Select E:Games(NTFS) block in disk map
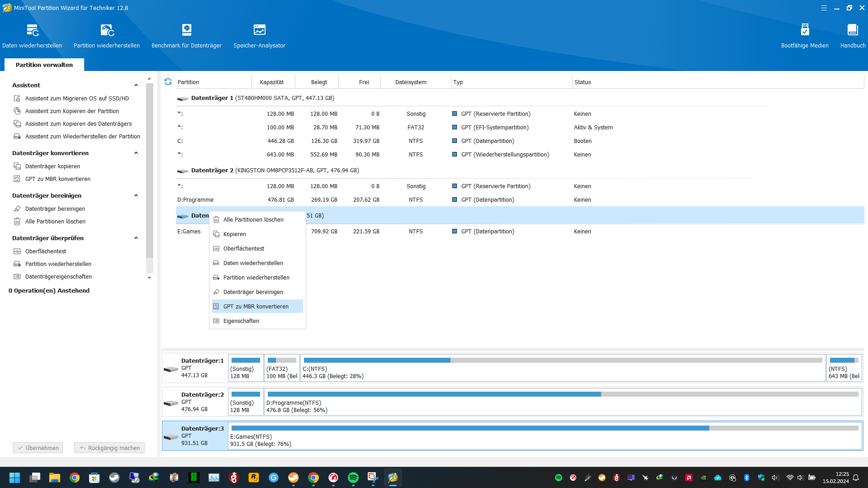The height and width of the screenshot is (488, 868). click(545, 436)
